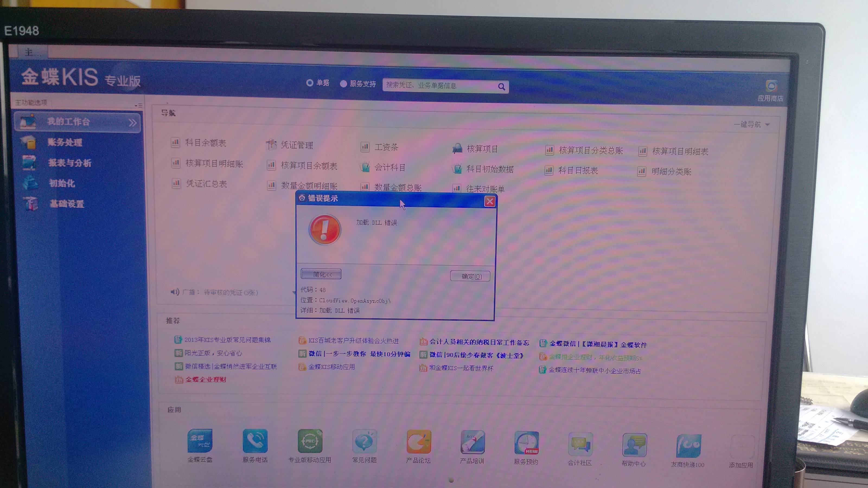Open link KIS百城老客户升级体验会火热进
868x488 pixels.
point(353,341)
